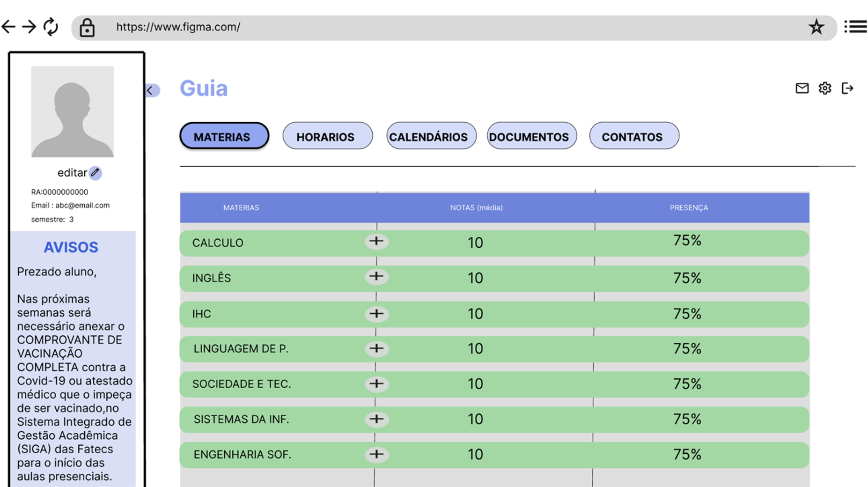Screen dimensions: 868x487
Task: Click the RA:0000000000 text
Action: [x=59, y=192]
